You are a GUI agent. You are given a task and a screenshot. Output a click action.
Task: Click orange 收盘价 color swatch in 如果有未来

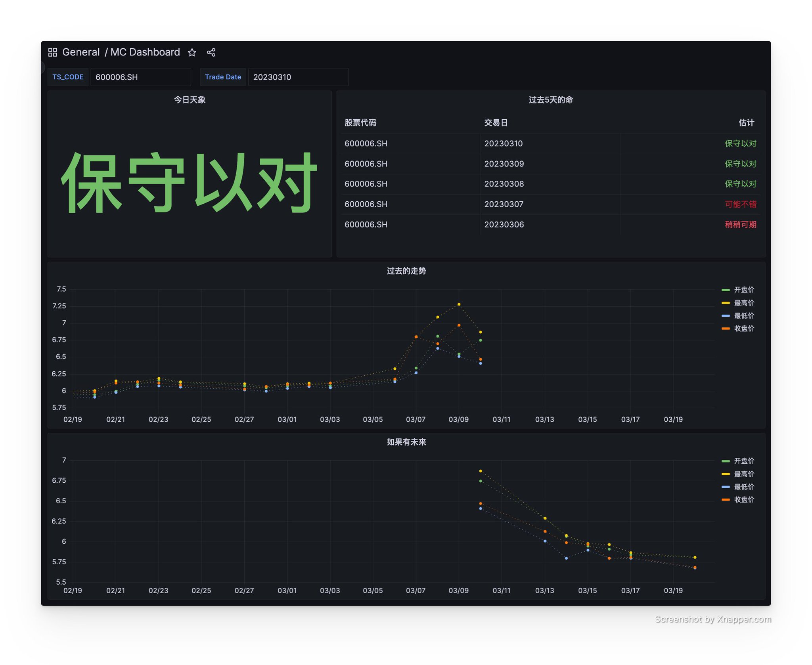(726, 500)
